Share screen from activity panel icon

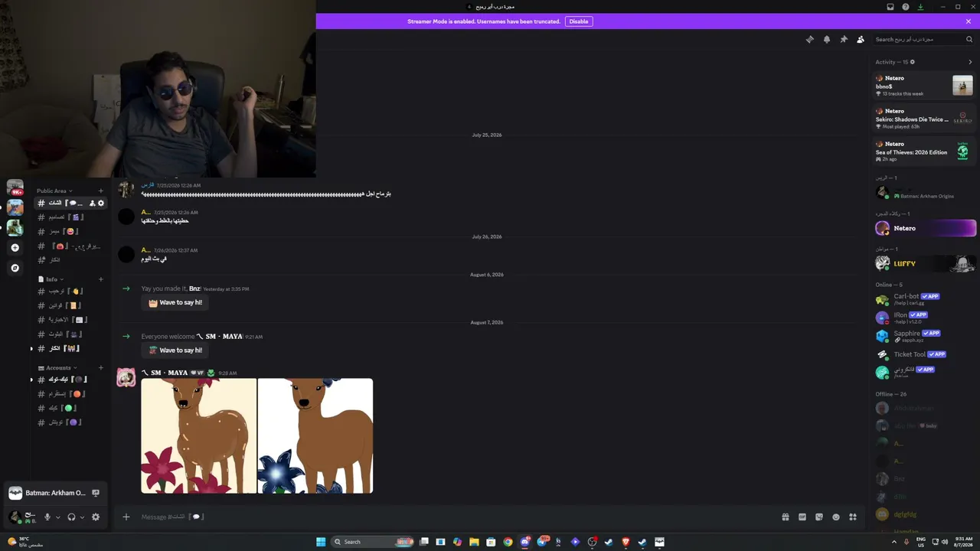[96, 493]
